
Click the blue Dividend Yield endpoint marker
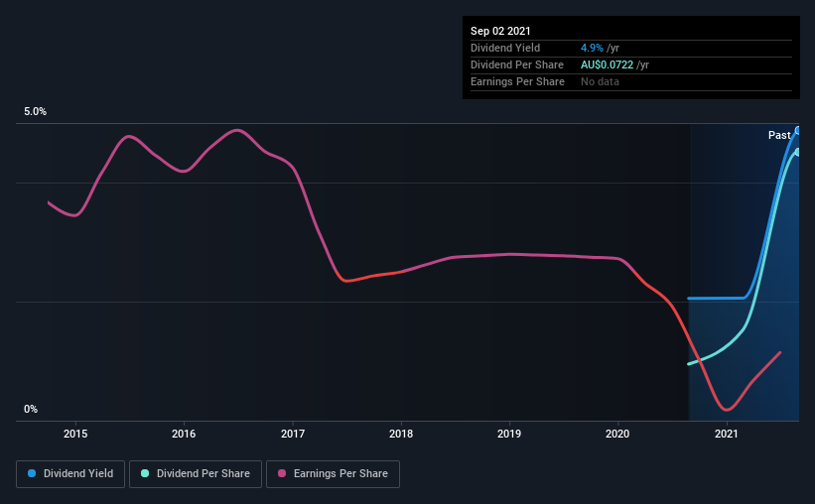(798, 130)
